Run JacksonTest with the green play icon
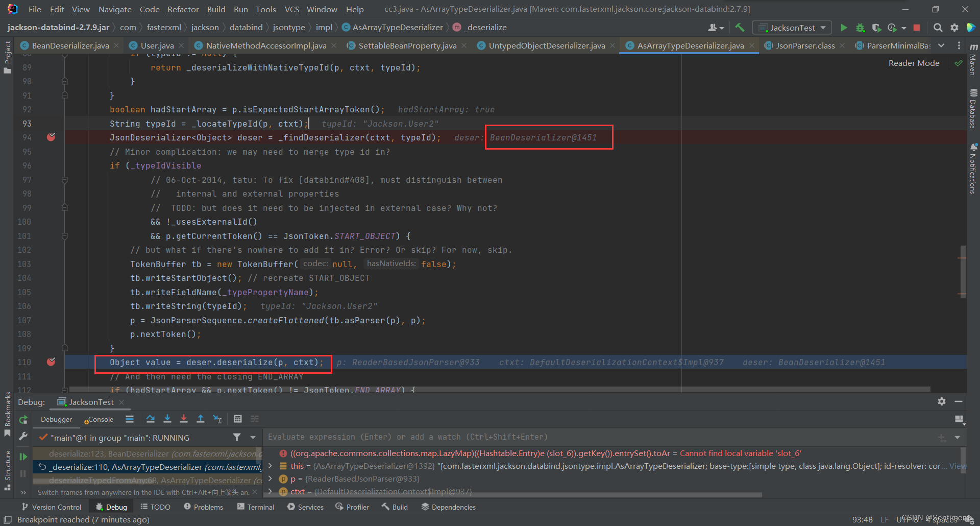The image size is (980, 526). [x=844, y=28]
